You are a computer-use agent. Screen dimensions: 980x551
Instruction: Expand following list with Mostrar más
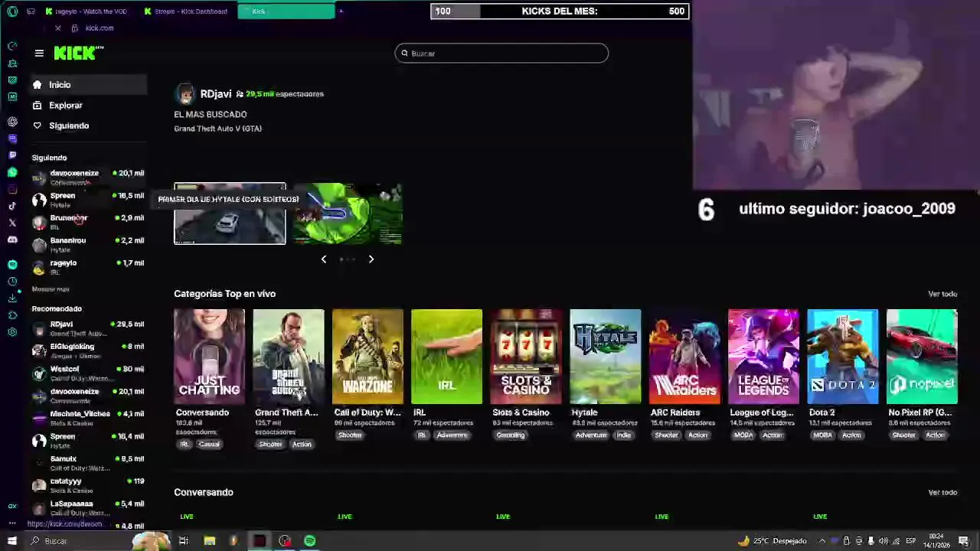[x=51, y=289]
